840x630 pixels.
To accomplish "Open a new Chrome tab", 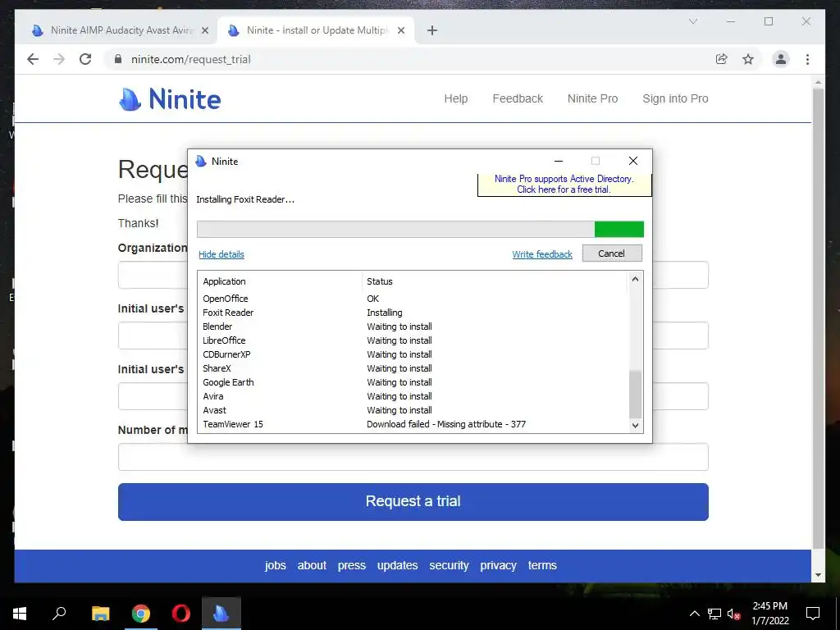I will tap(432, 30).
